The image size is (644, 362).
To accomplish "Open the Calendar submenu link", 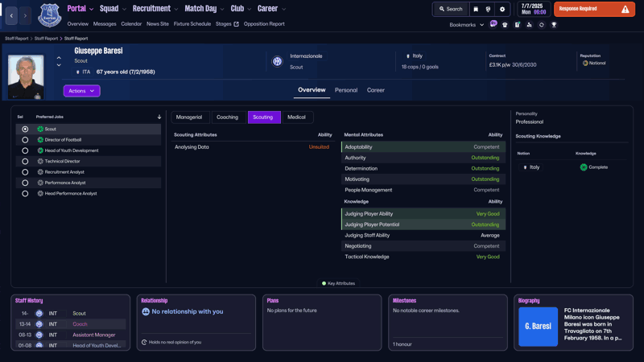I will (x=131, y=24).
